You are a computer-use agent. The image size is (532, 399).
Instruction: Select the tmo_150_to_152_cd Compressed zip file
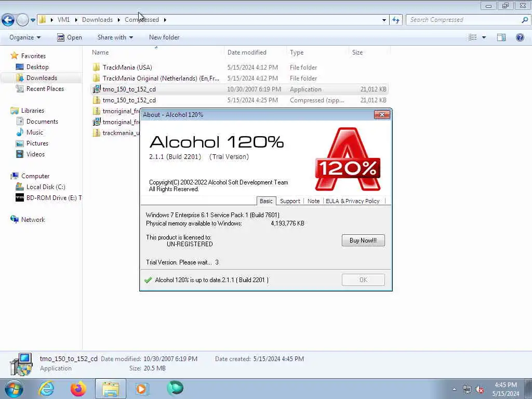(240, 100)
